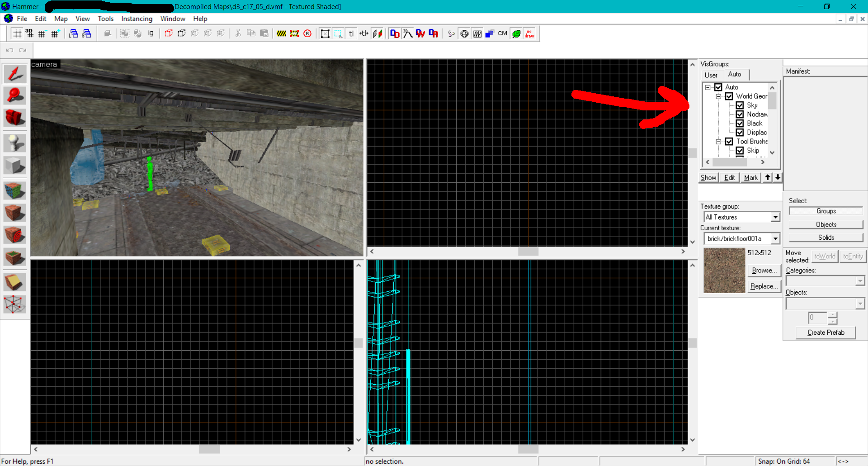The width and height of the screenshot is (868, 466).
Task: Select the Block tool gray cube
Action: [15, 165]
